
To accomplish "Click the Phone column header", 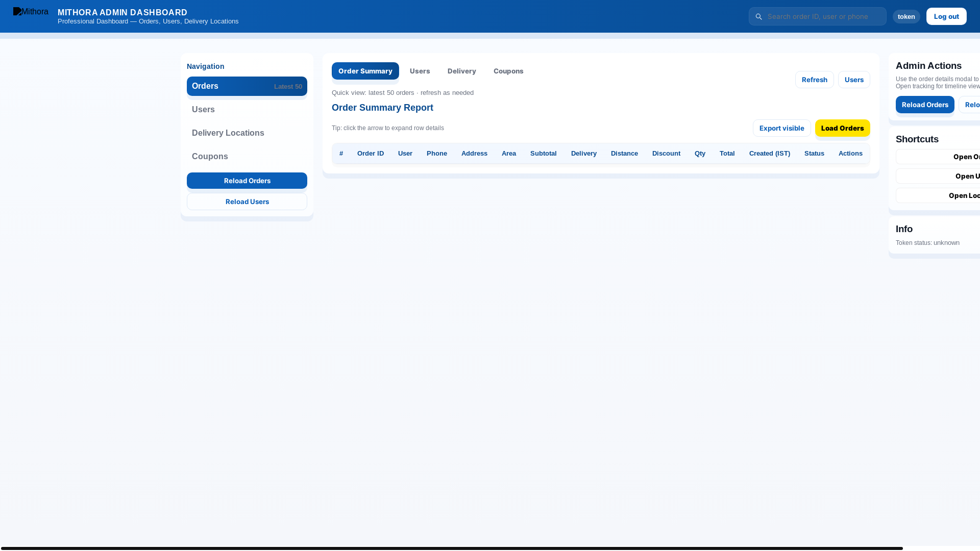I will coord(437,154).
